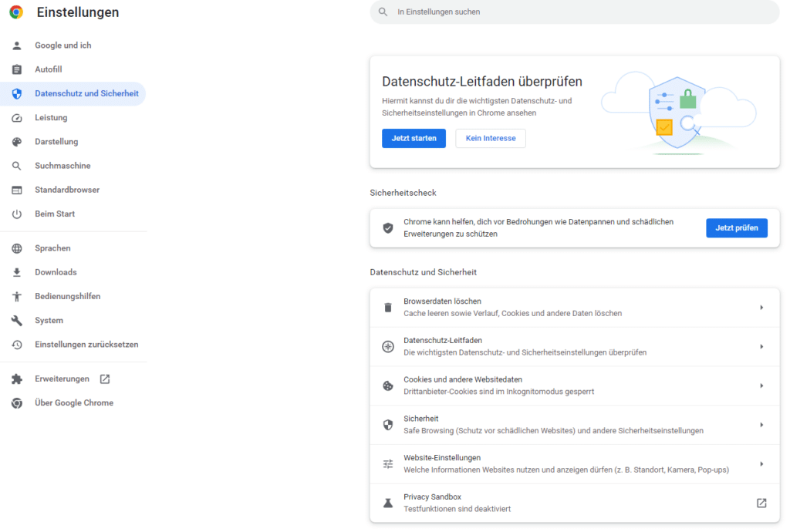Click the round icon beside the Datenschutz-Leitfaden row

388,347
